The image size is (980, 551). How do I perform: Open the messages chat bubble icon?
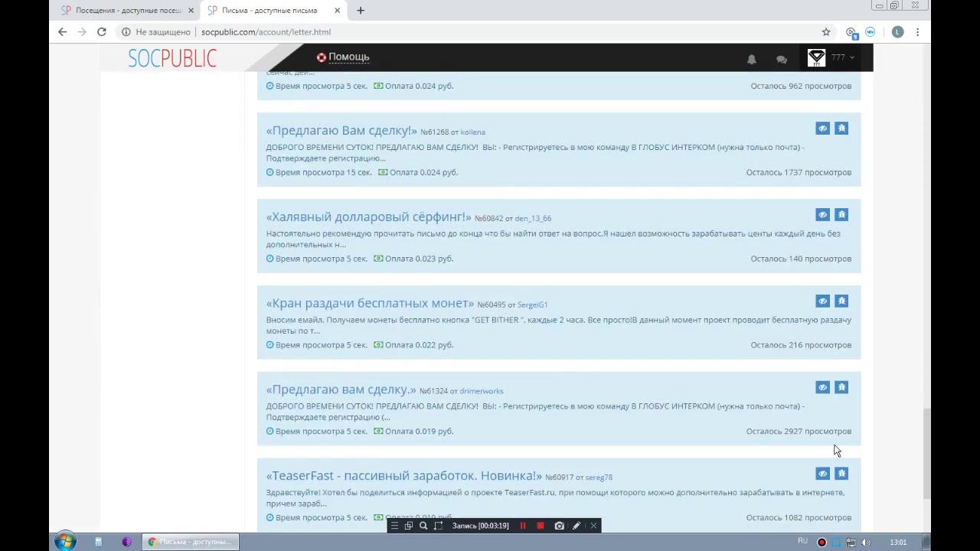pos(781,59)
